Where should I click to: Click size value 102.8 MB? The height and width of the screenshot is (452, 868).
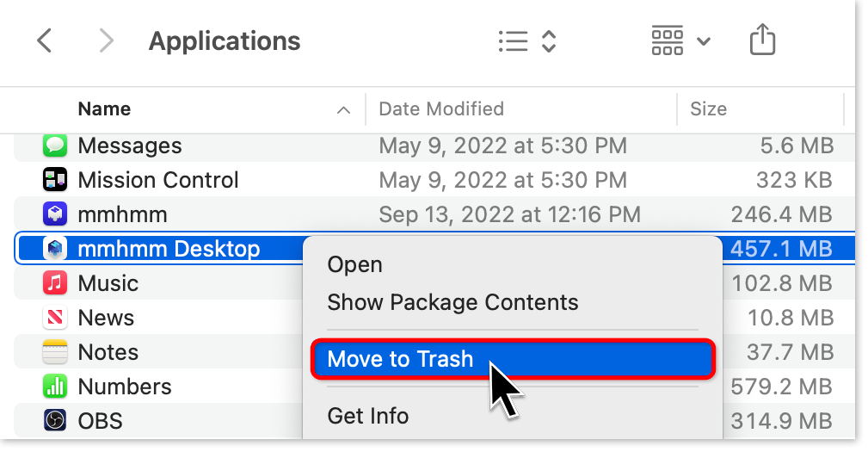pos(782,283)
